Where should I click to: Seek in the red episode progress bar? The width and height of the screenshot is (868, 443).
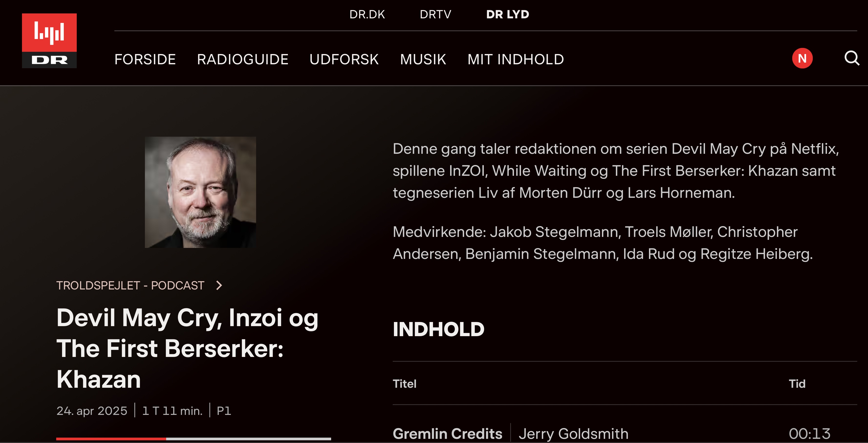tap(193, 439)
